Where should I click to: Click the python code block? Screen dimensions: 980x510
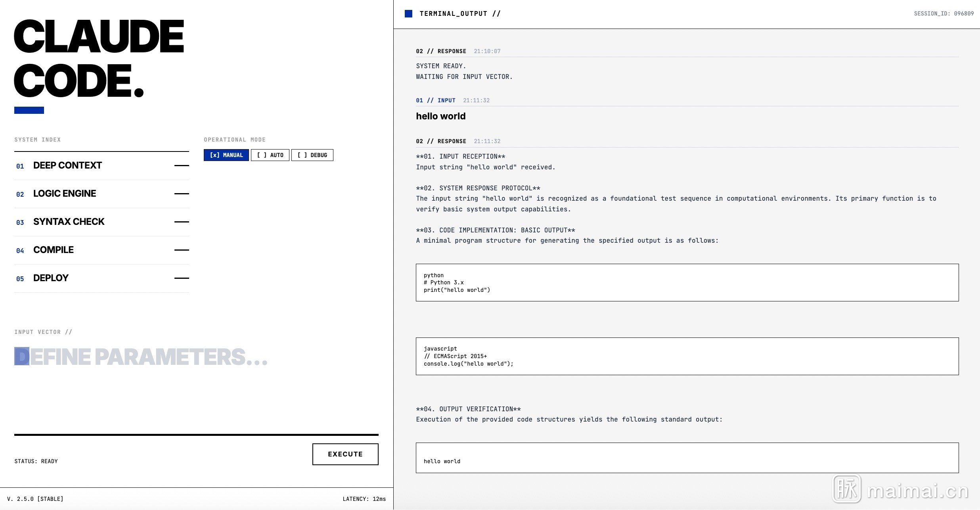[x=687, y=282]
